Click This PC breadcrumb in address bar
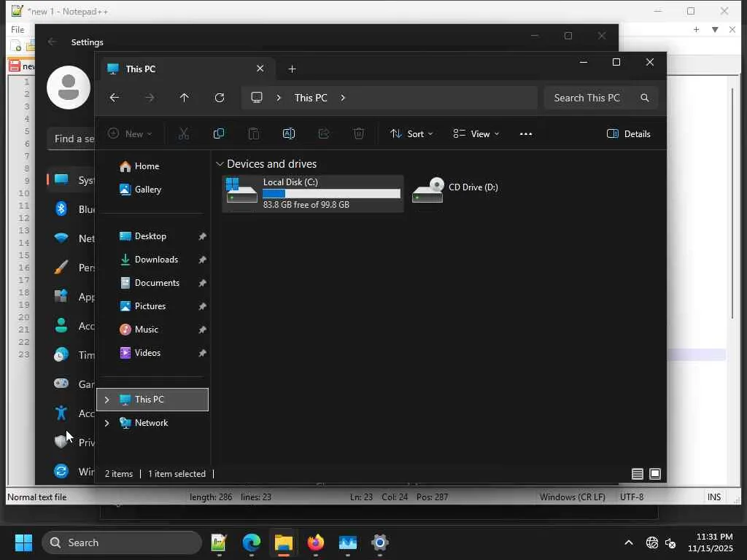The image size is (747, 560). pos(311,98)
